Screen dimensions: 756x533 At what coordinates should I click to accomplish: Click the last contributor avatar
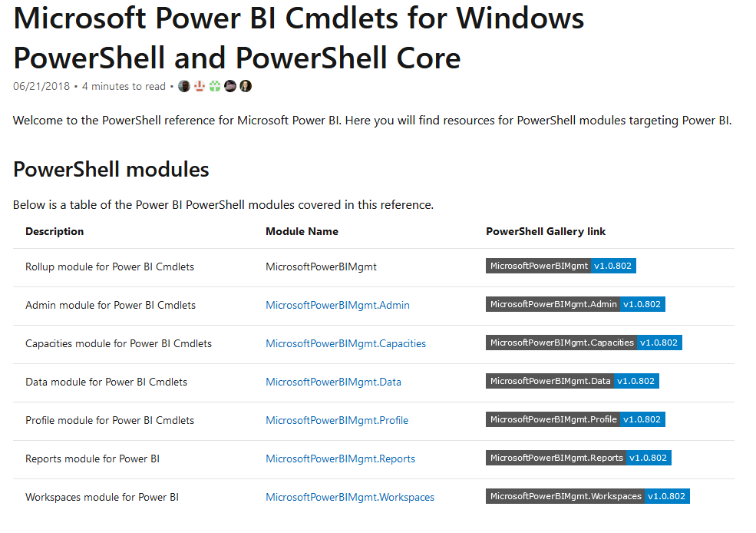click(x=246, y=86)
